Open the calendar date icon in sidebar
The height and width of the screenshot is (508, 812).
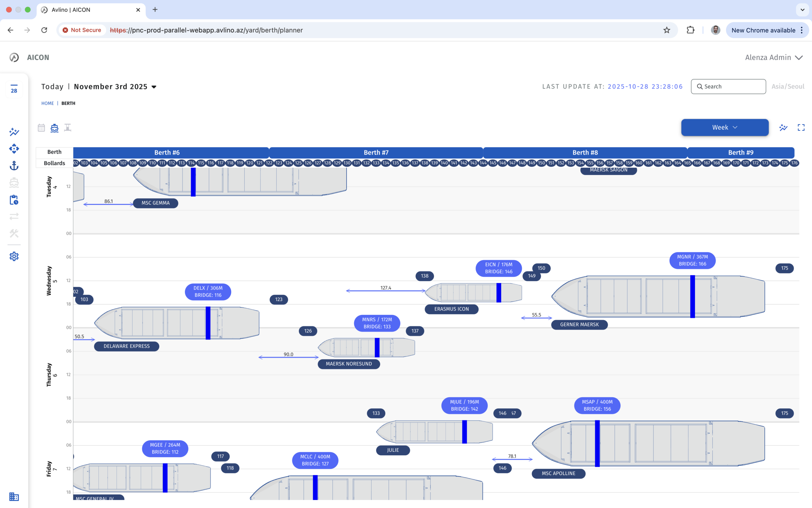tap(14, 89)
